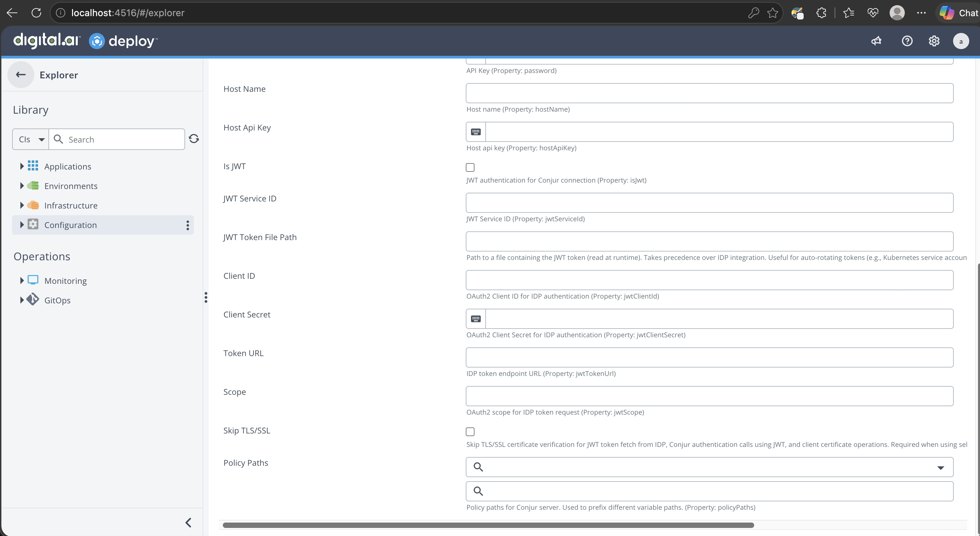Click the browser reload page button
Screen dimensions: 980x536
pos(37,13)
